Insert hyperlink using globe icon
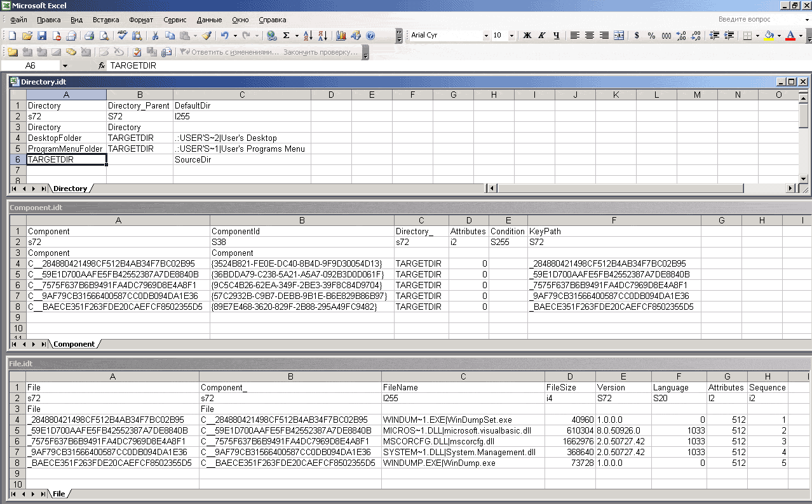 click(272, 36)
